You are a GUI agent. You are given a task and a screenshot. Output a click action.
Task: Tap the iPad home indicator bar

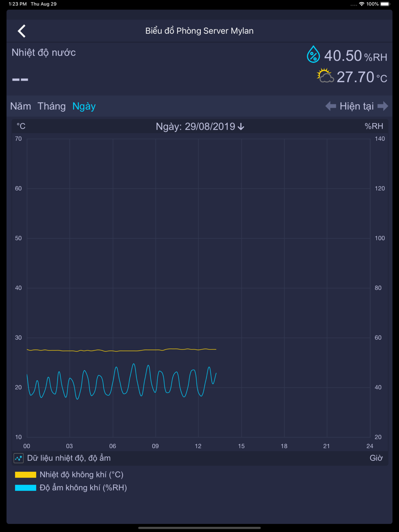pyautogui.click(x=199, y=528)
